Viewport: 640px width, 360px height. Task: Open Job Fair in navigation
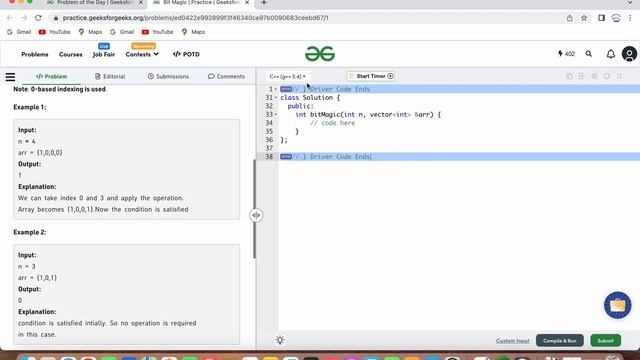coord(104,54)
